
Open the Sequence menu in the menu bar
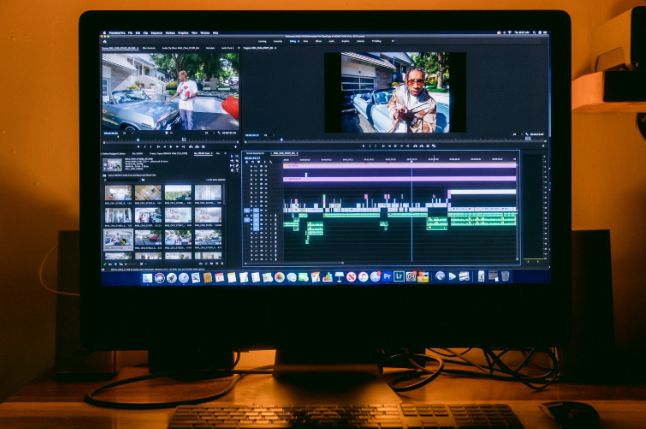157,33
